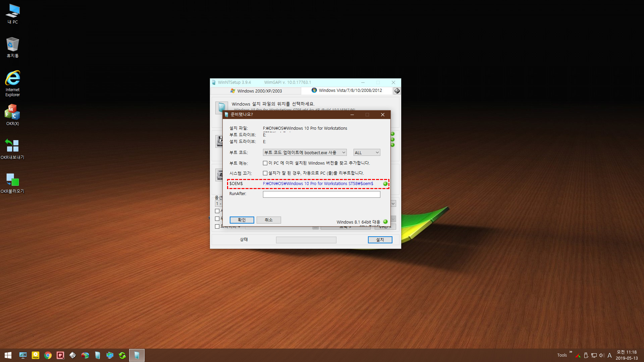Click the $OEM$ label text

click(x=236, y=184)
